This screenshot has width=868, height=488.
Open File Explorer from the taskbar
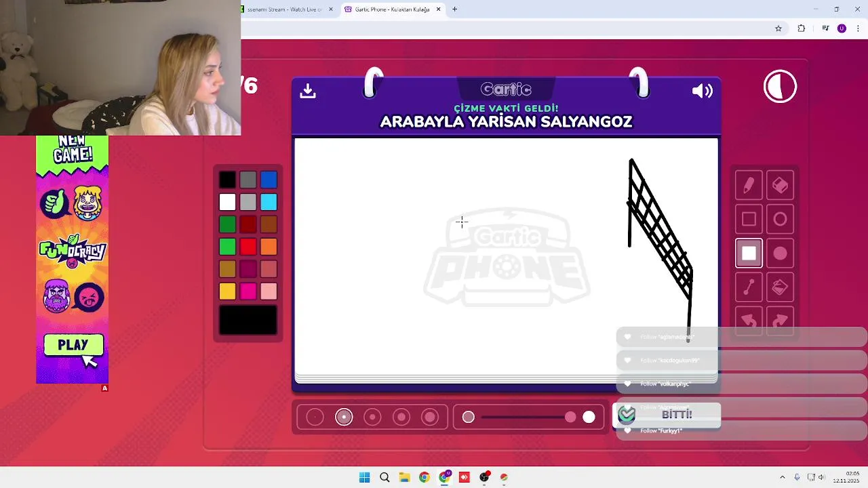404,477
